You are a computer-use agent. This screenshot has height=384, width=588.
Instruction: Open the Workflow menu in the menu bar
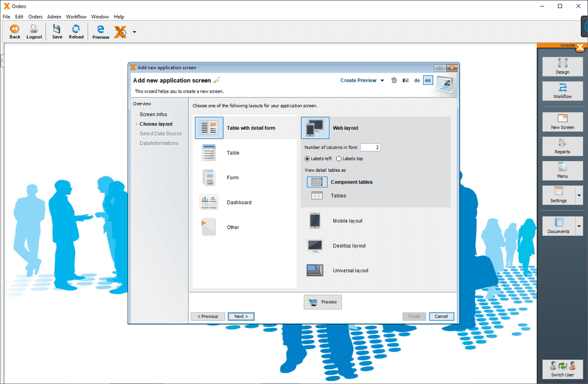point(76,16)
